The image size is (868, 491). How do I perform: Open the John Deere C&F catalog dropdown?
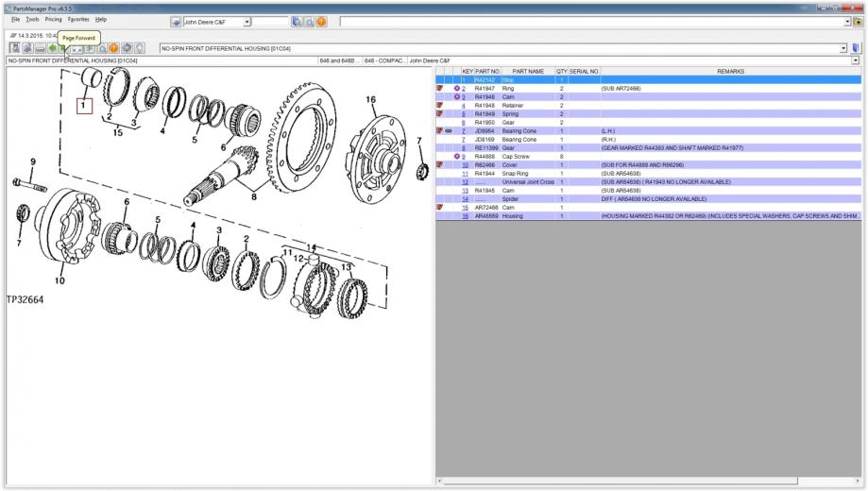(x=247, y=22)
